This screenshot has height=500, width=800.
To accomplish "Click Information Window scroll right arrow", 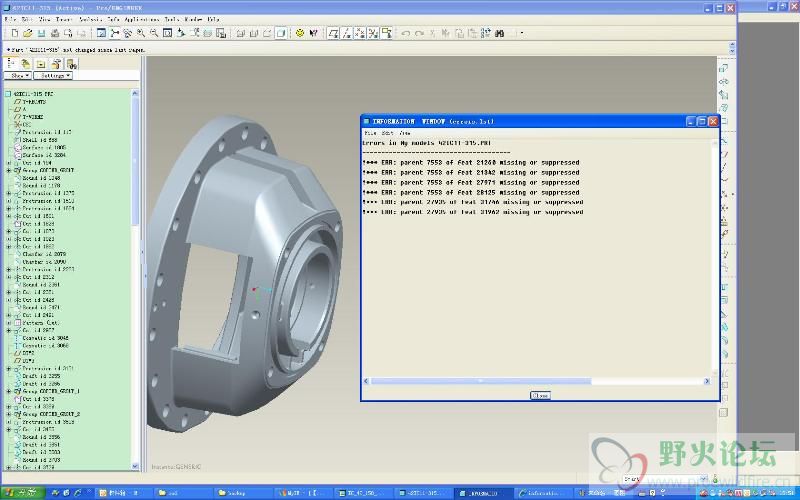I will point(707,381).
